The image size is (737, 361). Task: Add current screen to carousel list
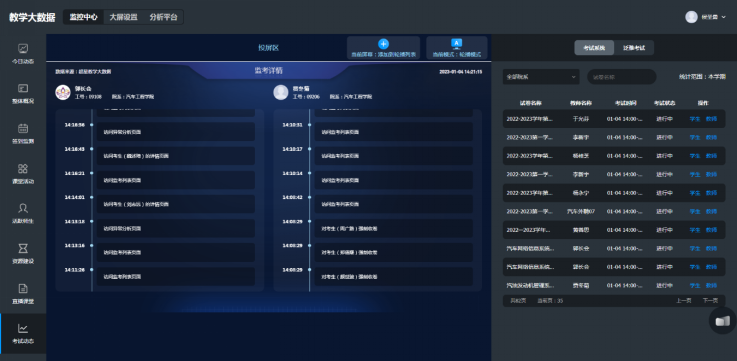tap(384, 47)
